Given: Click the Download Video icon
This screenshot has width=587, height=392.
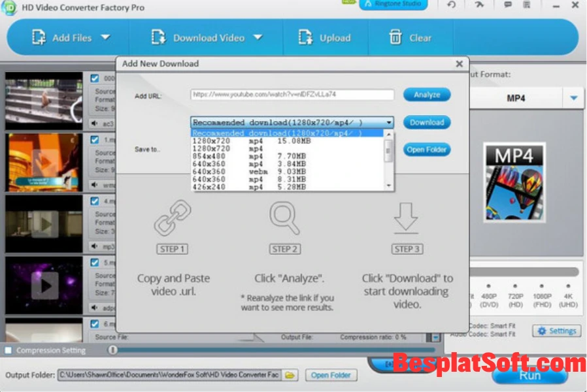Looking at the screenshot, I should [x=158, y=37].
